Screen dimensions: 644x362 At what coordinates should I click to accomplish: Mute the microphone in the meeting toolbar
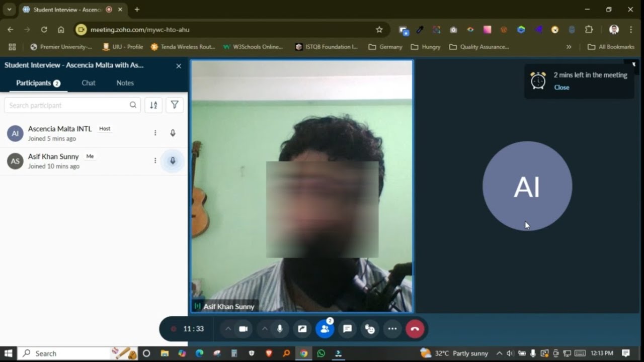click(280, 329)
